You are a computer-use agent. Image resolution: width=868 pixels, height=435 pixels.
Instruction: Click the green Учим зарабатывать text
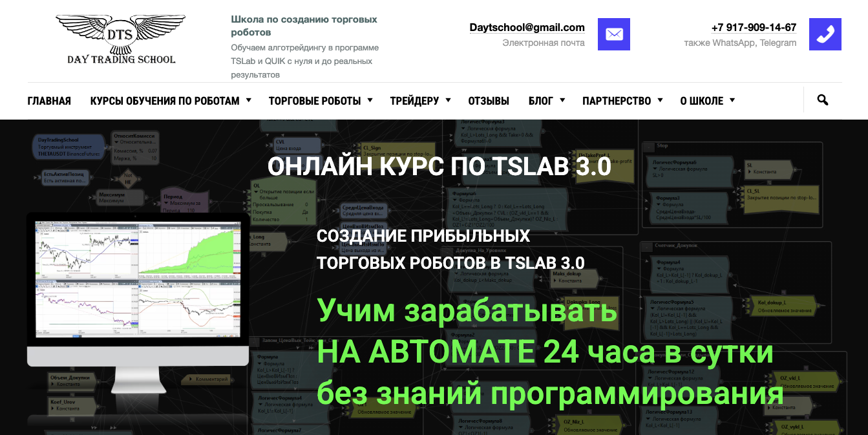click(x=467, y=312)
